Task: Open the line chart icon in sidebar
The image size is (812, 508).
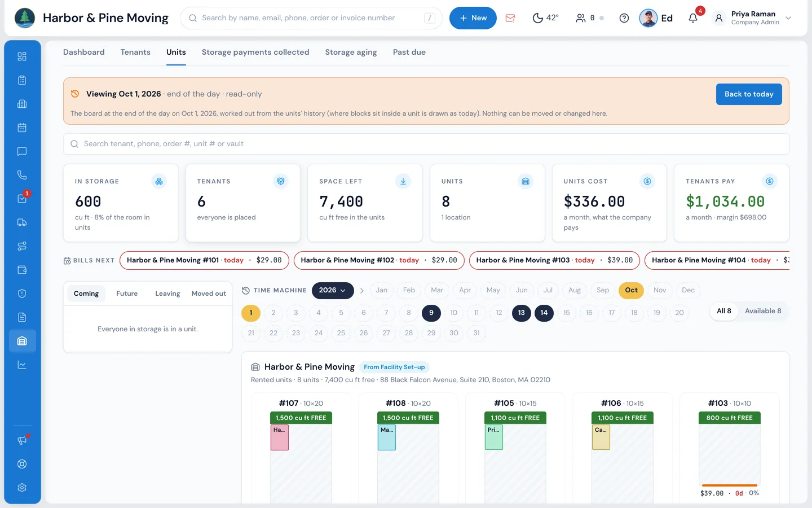Action: pos(22,365)
